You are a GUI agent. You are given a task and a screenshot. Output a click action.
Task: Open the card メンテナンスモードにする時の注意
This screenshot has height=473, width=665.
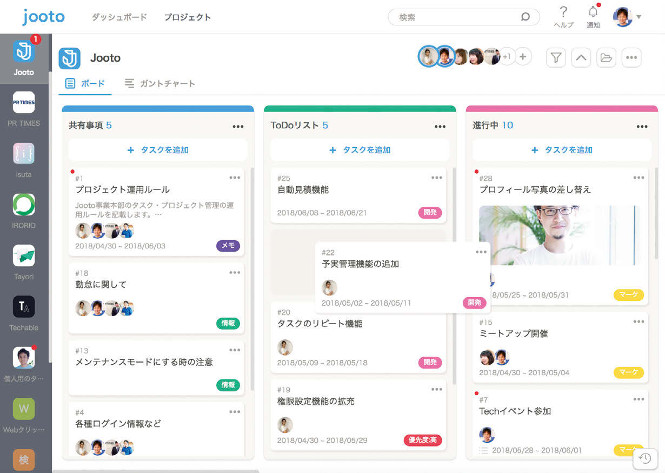pyautogui.click(x=156, y=367)
